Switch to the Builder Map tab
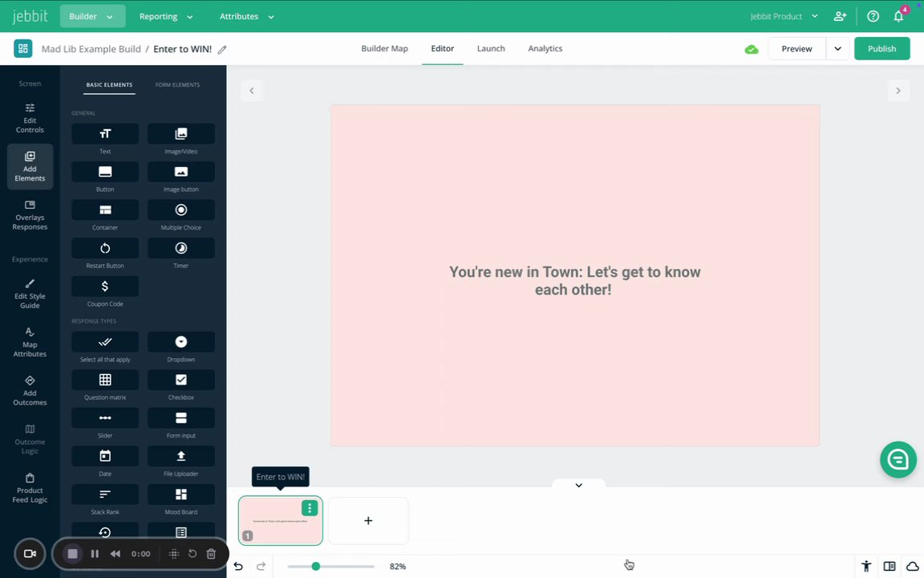This screenshot has height=578, width=924. (x=384, y=49)
